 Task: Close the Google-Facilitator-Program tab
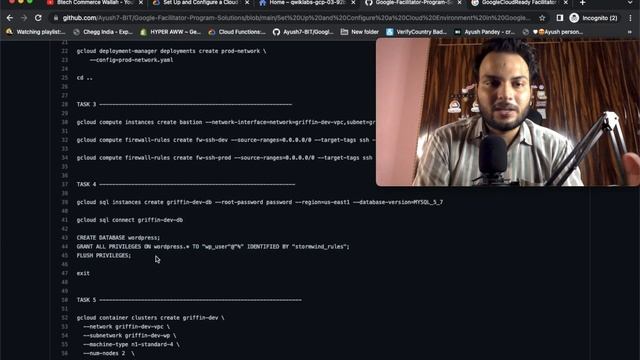459,3
